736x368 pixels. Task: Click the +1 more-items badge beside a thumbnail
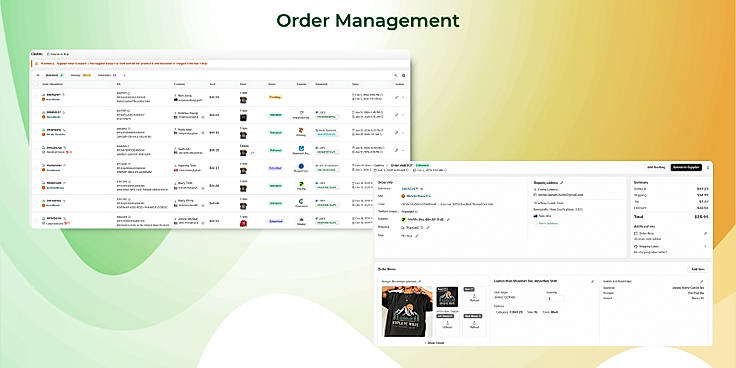pos(252,153)
